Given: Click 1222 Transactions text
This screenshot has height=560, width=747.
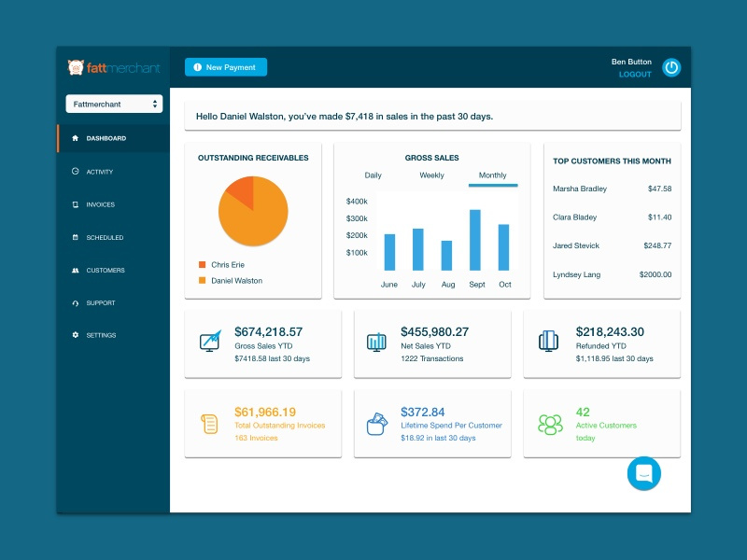Looking at the screenshot, I should click(432, 358).
